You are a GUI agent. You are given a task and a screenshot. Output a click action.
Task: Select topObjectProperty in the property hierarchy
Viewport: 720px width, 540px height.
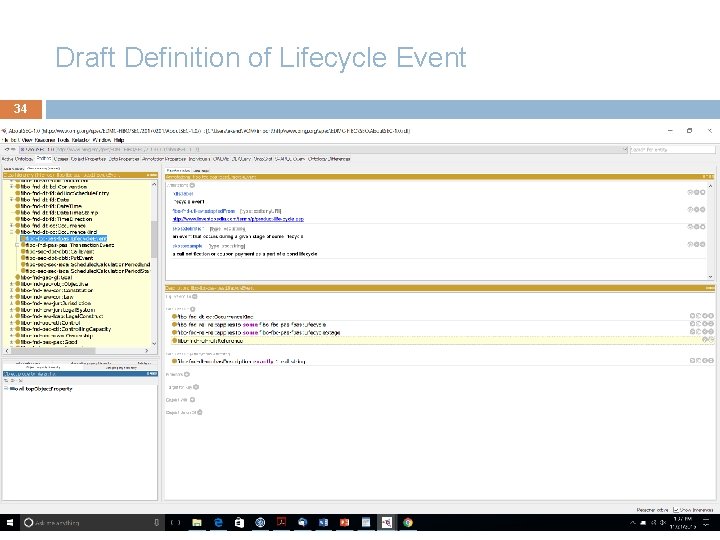41,388
